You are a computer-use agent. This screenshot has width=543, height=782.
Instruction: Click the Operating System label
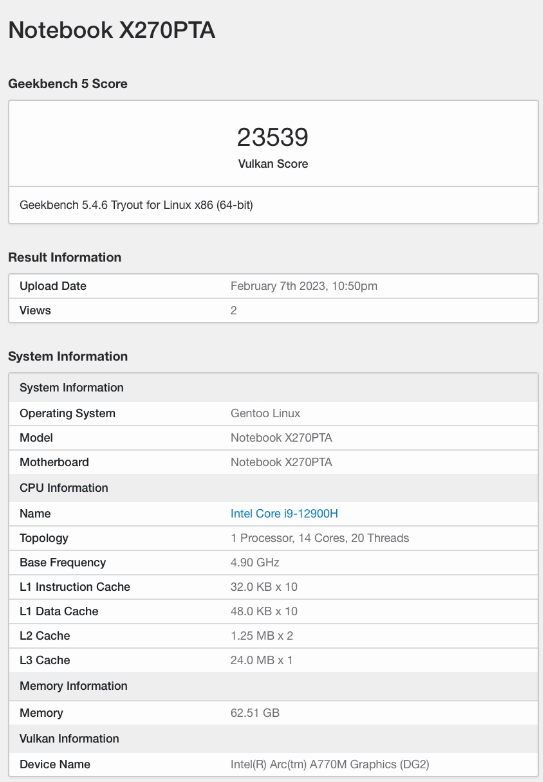pos(67,413)
